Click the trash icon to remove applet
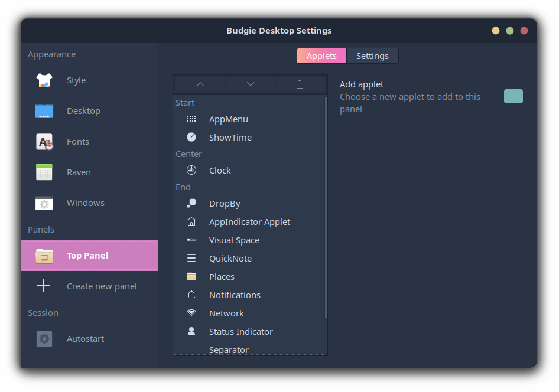Viewport: 559px width, 392px height. [x=300, y=84]
